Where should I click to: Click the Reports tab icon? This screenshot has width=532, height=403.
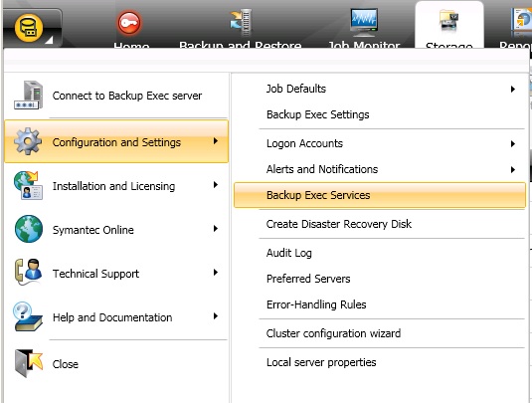(522, 20)
